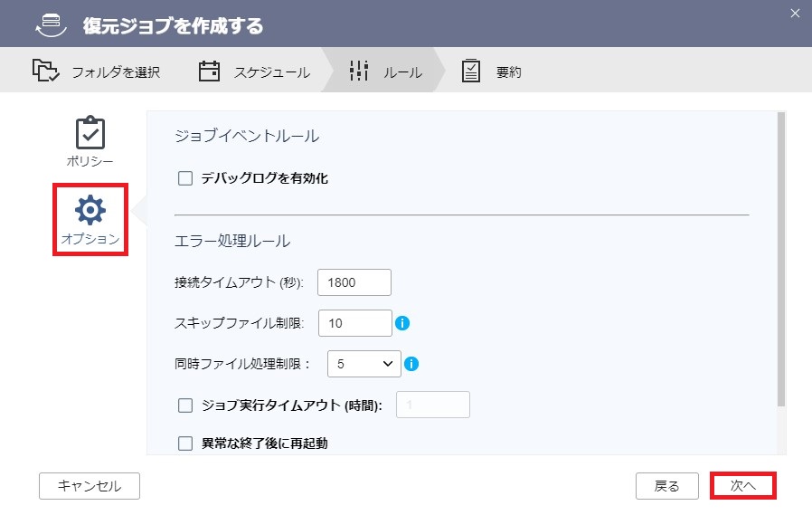Click the 戻る button
The height and width of the screenshot is (515, 812).
pyautogui.click(x=666, y=486)
